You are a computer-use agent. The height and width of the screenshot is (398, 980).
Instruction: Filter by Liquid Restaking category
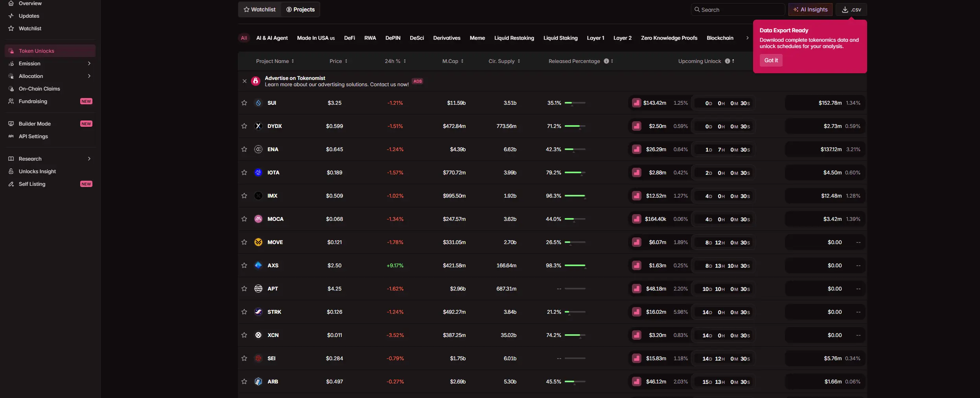point(514,38)
